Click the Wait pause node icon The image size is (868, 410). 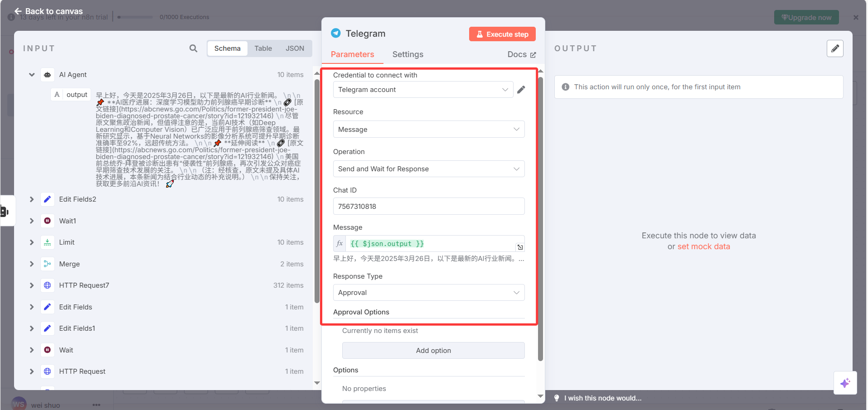(x=48, y=350)
